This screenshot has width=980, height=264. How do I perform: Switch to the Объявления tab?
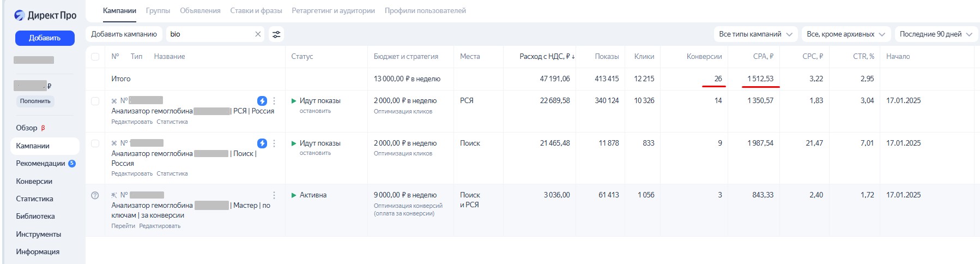pos(200,10)
